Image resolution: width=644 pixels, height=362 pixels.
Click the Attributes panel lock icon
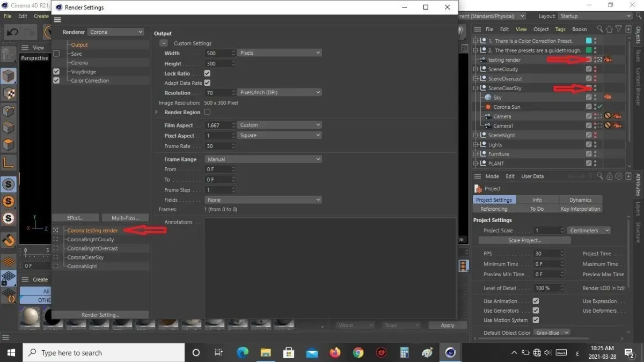pos(609,176)
